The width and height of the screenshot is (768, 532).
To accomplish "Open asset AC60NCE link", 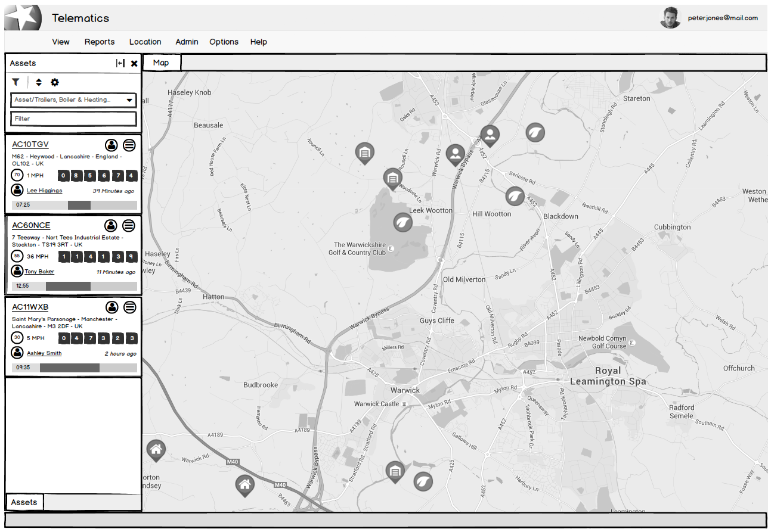I will (x=31, y=225).
